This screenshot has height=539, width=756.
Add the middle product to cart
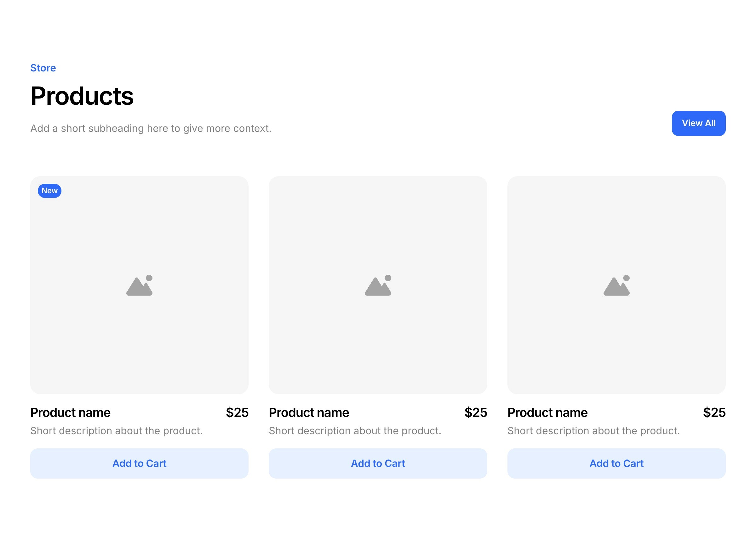pos(378,463)
